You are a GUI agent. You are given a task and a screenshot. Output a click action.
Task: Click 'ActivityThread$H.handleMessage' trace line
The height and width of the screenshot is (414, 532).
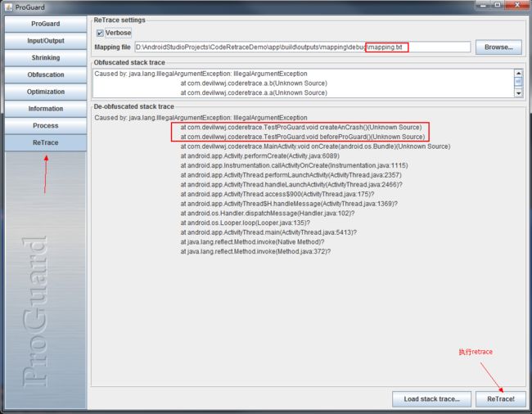tap(289, 204)
